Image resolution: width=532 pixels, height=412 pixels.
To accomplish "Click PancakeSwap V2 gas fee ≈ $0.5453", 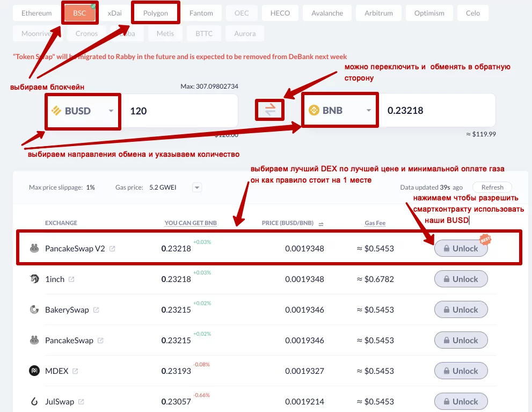I will pyautogui.click(x=375, y=248).
